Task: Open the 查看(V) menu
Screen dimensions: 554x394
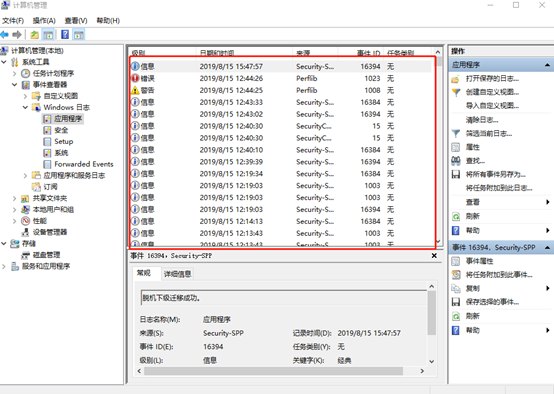Action: click(76, 20)
